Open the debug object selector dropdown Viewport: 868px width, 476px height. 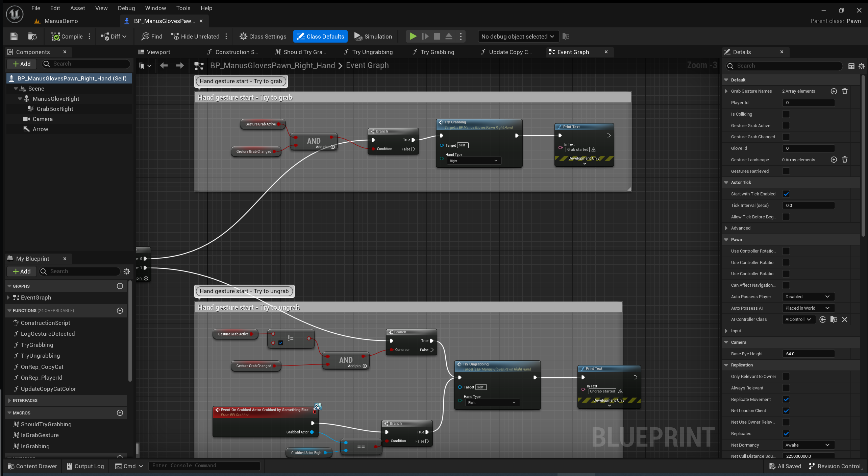pyautogui.click(x=517, y=36)
